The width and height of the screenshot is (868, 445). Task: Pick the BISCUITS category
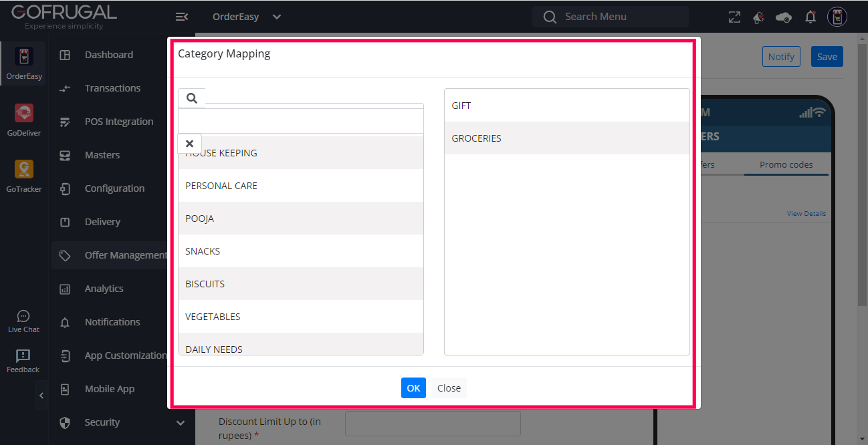[301, 284]
